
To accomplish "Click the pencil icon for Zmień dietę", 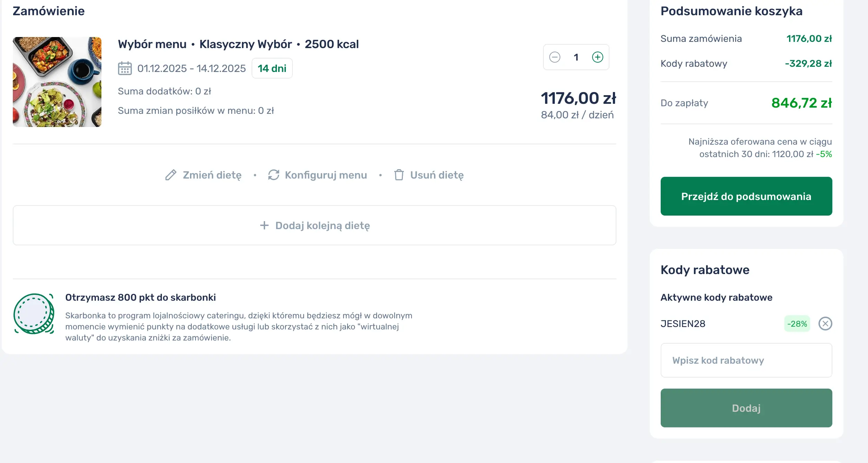I will pyautogui.click(x=171, y=175).
